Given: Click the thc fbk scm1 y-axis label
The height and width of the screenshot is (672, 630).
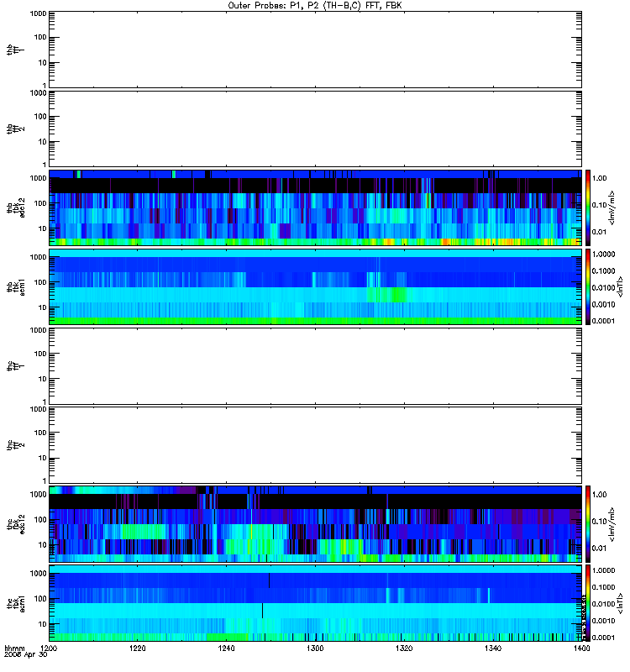Looking at the screenshot, I should (x=16, y=603).
